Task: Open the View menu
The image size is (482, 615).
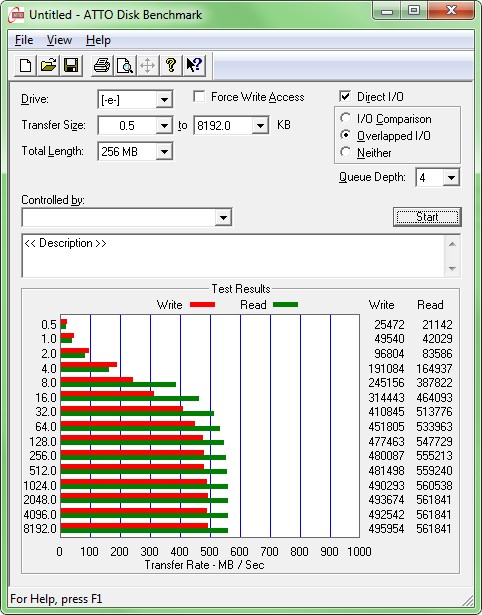Action: pos(59,40)
